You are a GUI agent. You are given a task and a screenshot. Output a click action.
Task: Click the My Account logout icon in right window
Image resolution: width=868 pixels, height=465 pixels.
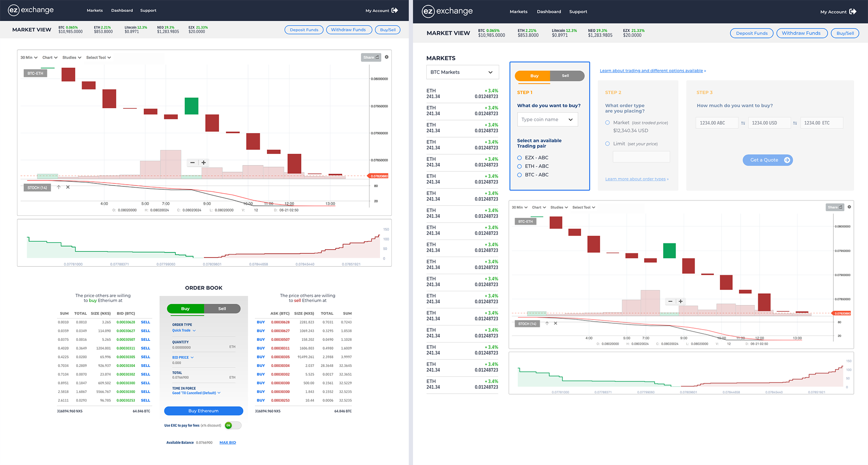pos(853,12)
